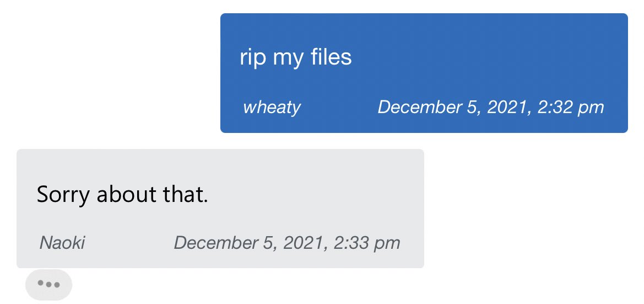Click the first dot of typing indicator
Viewport: 644px width, 304px height.
click(x=40, y=285)
